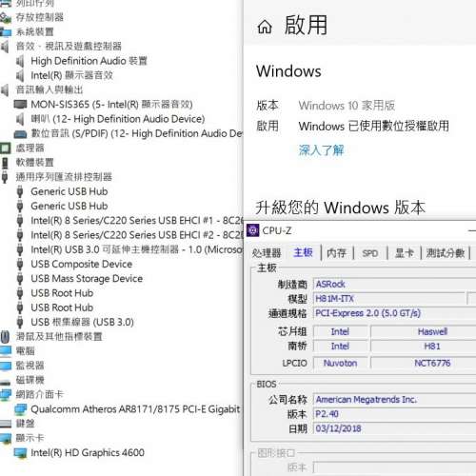Select the 主板 tab in CPU-Z
Viewport: 476px width, 476px height.
click(303, 252)
